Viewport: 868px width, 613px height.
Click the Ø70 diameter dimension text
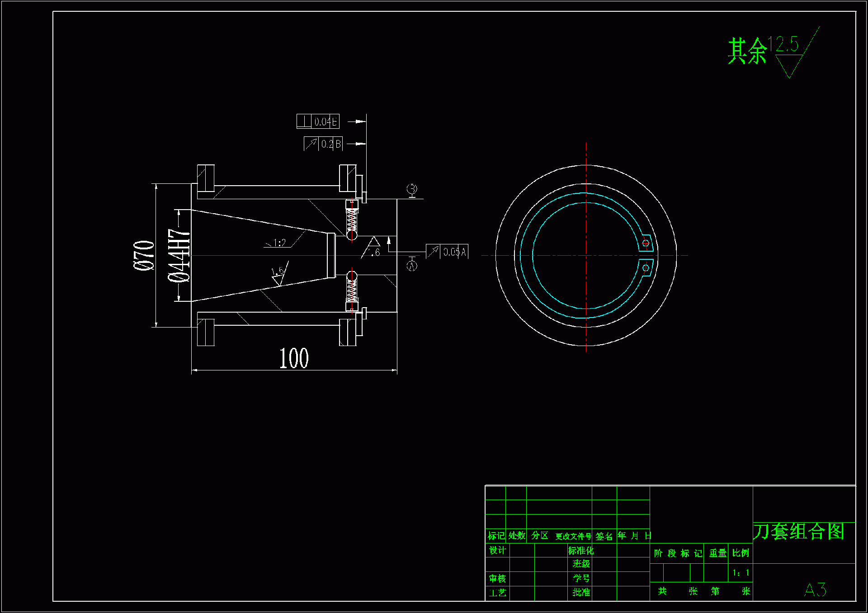coord(144,256)
